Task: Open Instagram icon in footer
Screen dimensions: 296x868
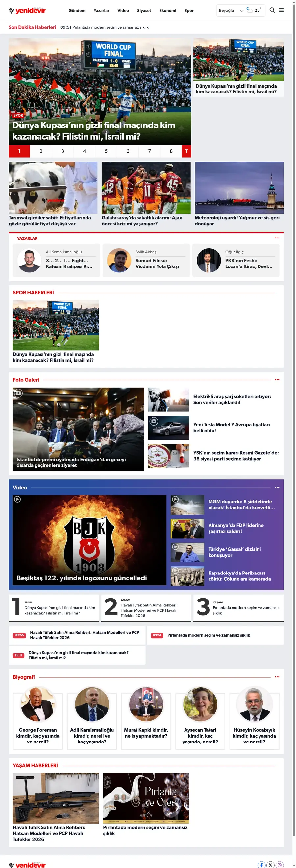Action: coord(280,865)
